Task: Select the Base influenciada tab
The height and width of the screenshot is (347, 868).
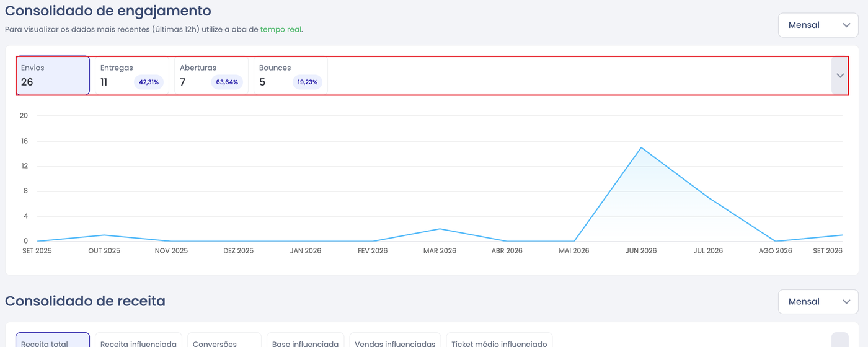Action: tap(305, 340)
